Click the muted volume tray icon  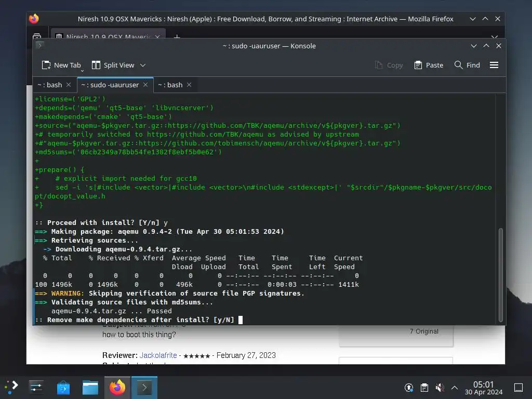coord(440,388)
